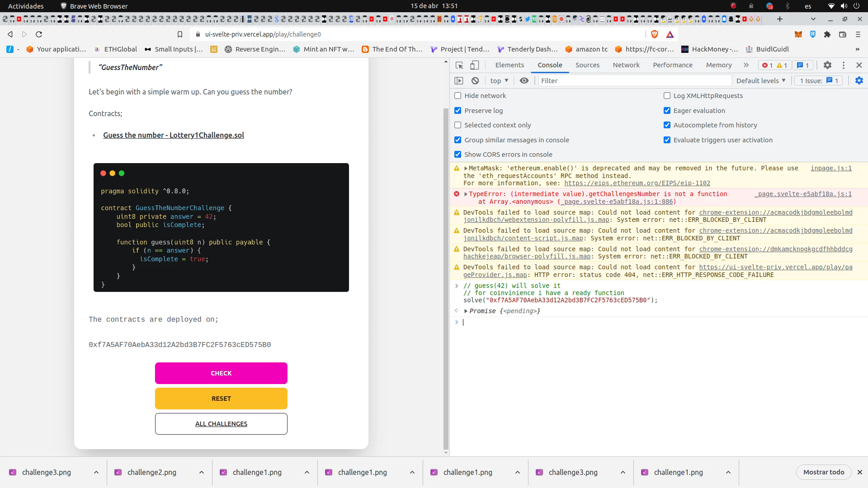Click the yellow RESET button
This screenshot has width=868, height=488.
[221, 399]
